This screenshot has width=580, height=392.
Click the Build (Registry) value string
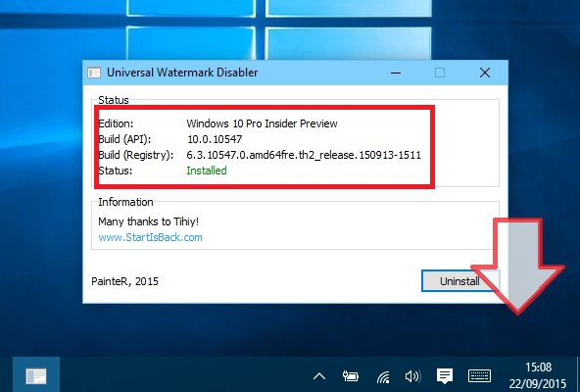coord(304,155)
